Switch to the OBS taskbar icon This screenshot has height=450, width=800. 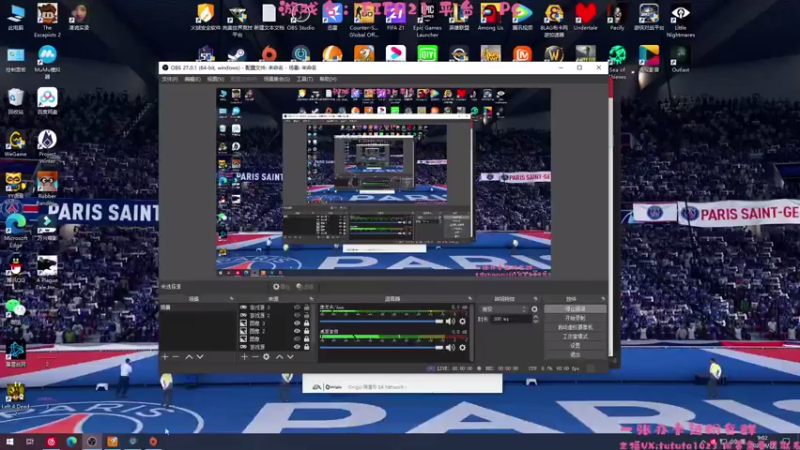pyautogui.click(x=92, y=441)
